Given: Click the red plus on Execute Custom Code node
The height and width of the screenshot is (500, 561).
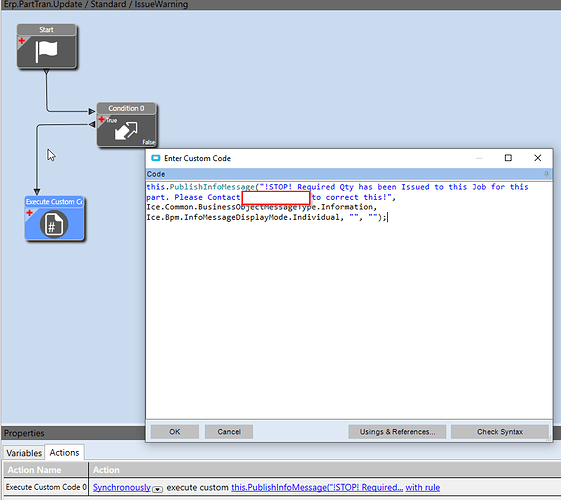Looking at the screenshot, I should tap(29, 213).
